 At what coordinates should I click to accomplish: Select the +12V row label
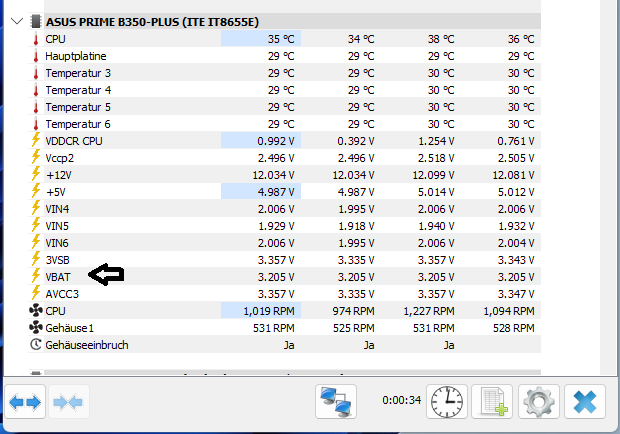(x=59, y=175)
